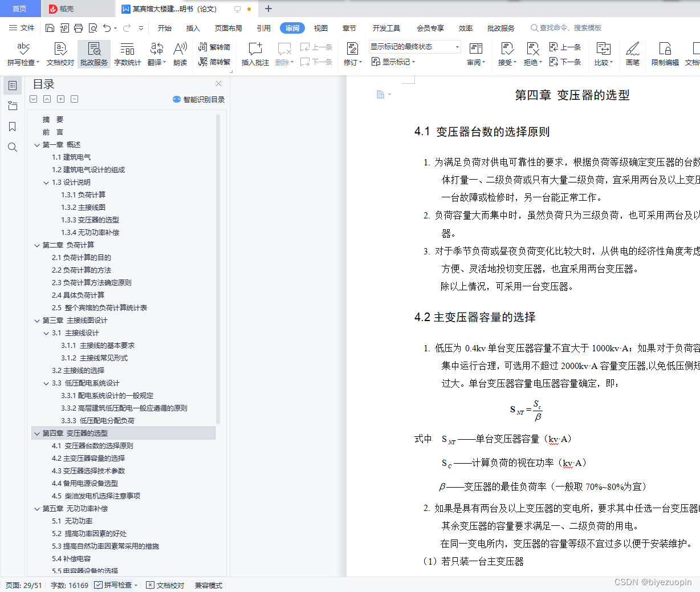
Task: Switch to the 插入 ribbon tab
Action: 193,28
